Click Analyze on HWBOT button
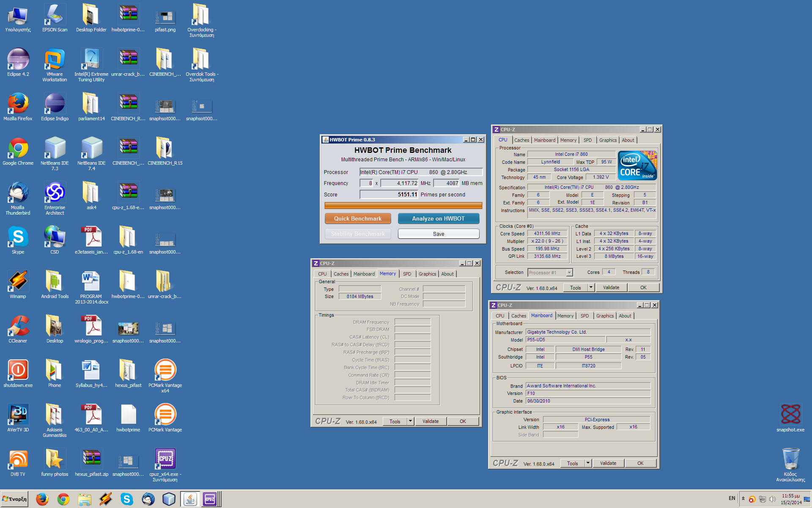The width and height of the screenshot is (812, 508). tap(439, 218)
